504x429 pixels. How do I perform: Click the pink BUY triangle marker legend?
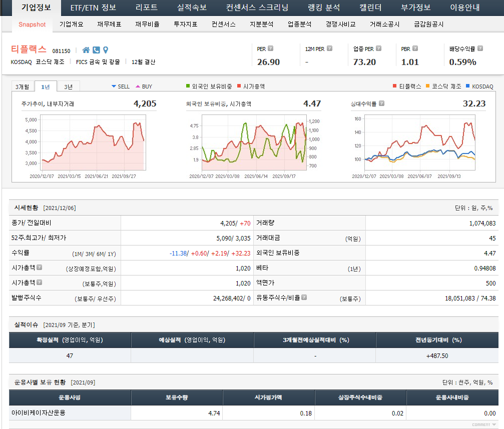point(138,86)
